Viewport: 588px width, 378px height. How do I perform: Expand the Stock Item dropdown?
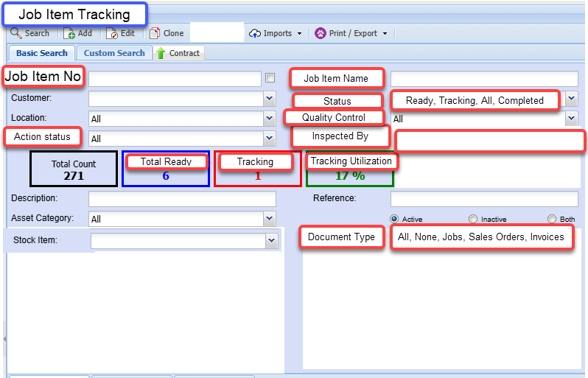[271, 241]
